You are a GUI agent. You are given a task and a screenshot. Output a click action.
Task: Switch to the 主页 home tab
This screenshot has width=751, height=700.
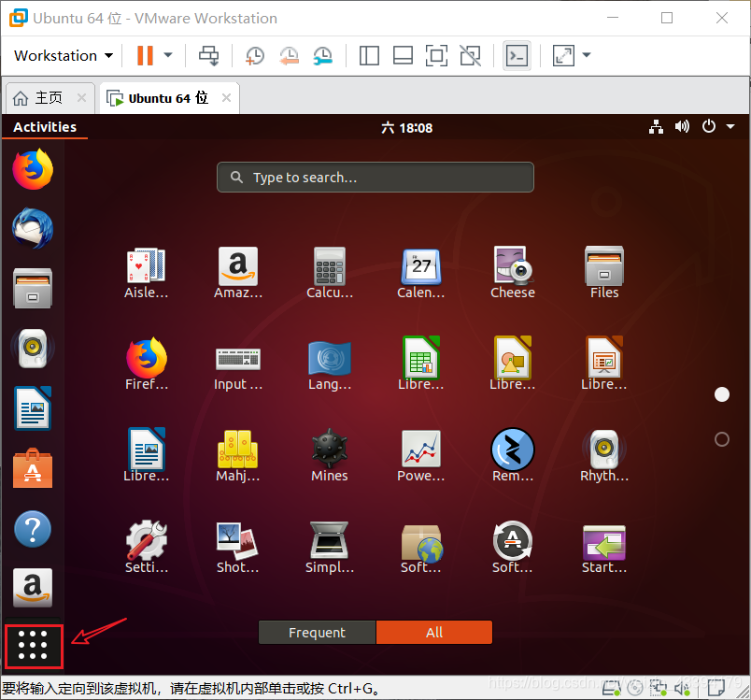40,98
